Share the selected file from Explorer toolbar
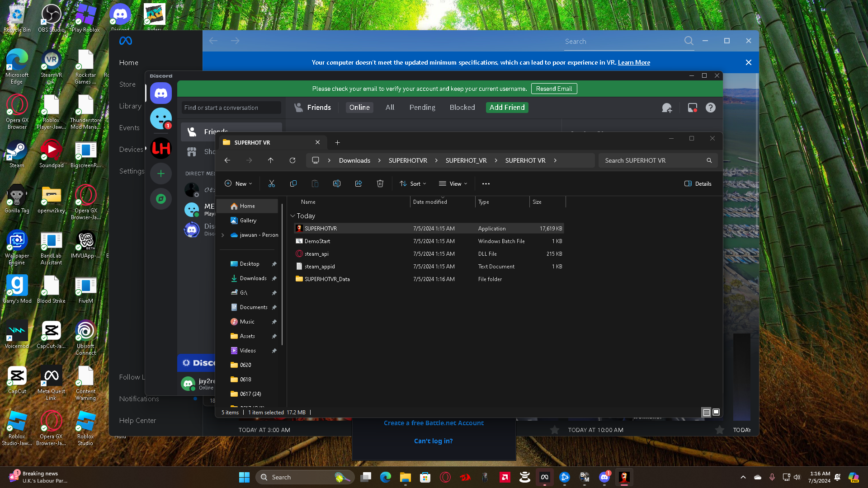Screen dimensions: 868x488 [x=359, y=183]
